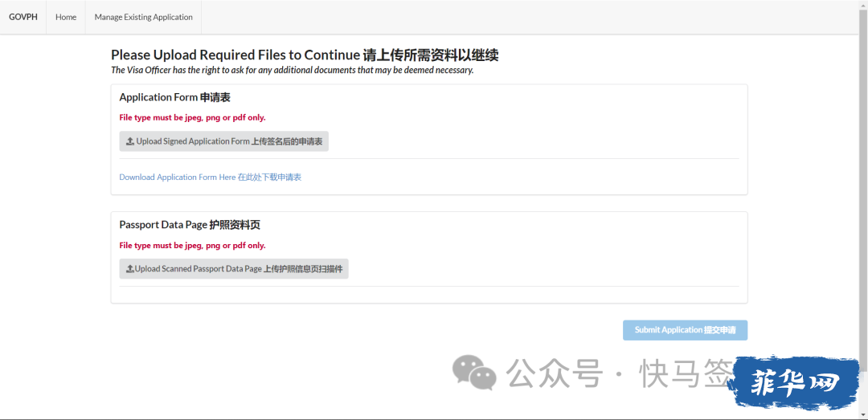Click red file type warning under Passport Data Page
This screenshot has height=420, width=868.
(x=193, y=246)
